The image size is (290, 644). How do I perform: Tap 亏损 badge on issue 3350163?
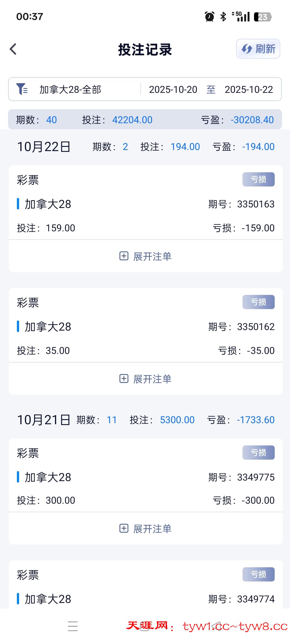pos(258,179)
